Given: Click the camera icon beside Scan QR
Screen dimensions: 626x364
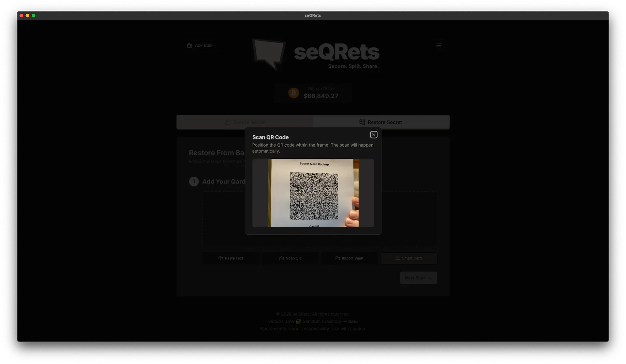Looking at the screenshot, I should pyautogui.click(x=282, y=258).
